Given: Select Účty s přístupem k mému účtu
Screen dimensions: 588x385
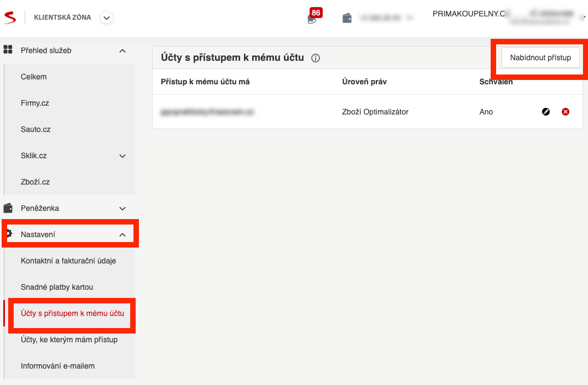Looking at the screenshot, I should click(x=72, y=313).
